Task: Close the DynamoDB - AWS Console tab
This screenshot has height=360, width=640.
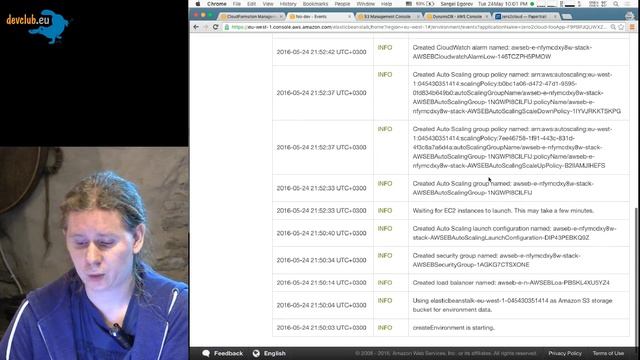Action: click(487, 16)
